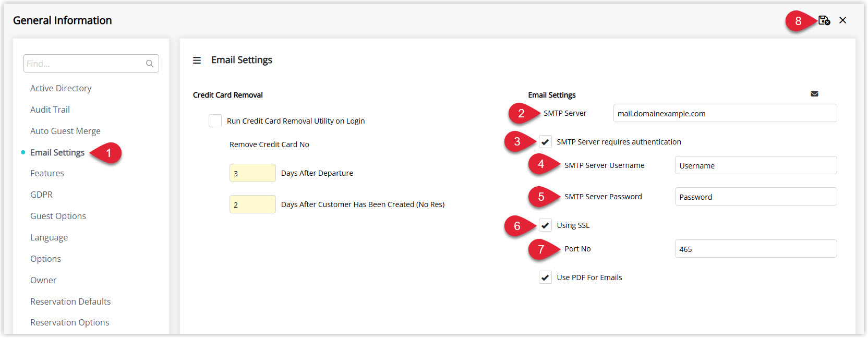Open Audit Trail settings
The image size is (868, 338).
(50, 110)
